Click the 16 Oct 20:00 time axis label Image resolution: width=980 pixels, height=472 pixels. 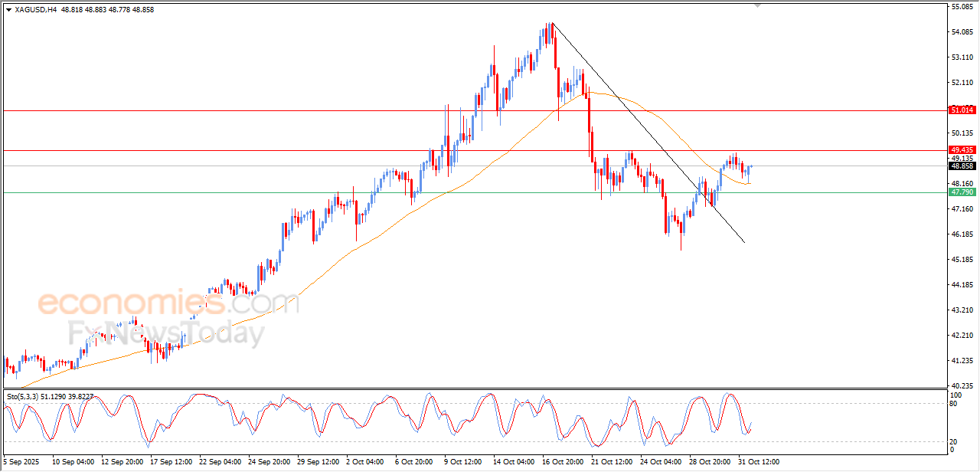click(563, 462)
